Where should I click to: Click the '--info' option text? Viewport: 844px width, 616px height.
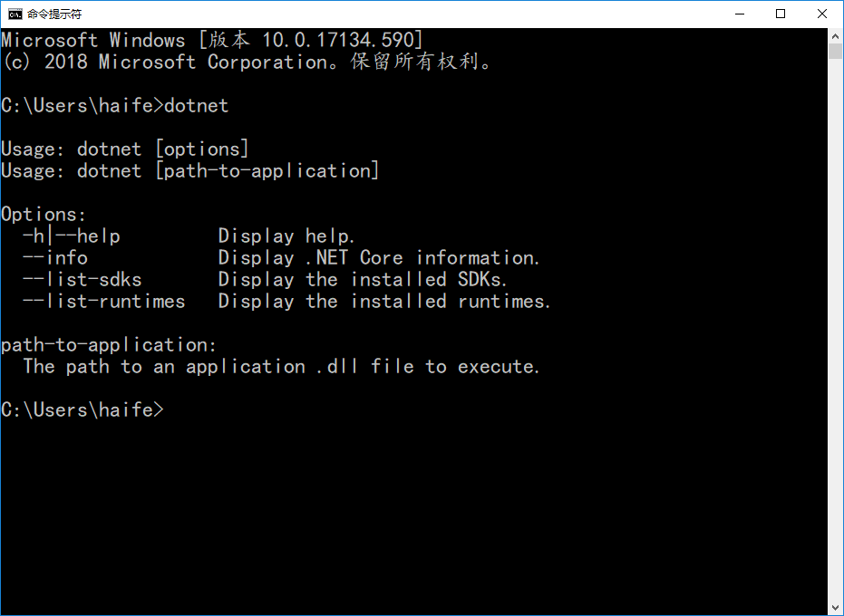(55, 258)
